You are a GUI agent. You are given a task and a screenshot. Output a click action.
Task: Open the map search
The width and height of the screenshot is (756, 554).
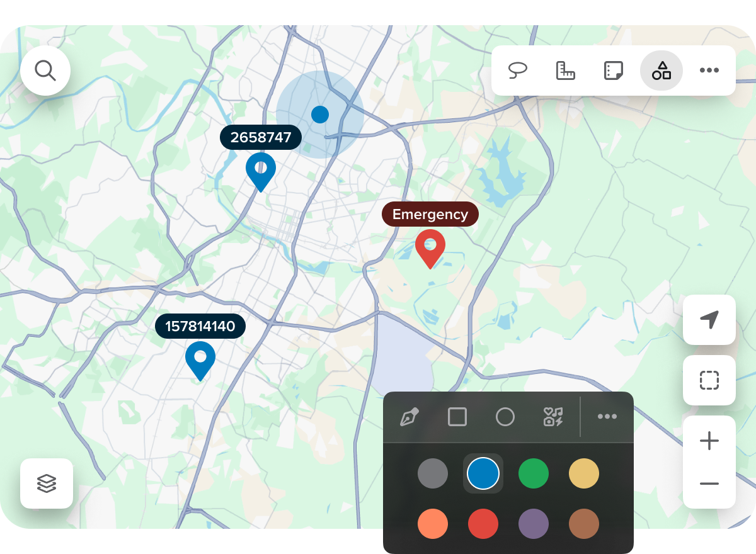pos(45,71)
